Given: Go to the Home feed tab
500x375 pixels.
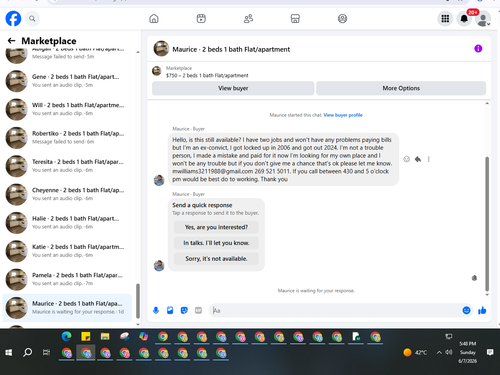Looking at the screenshot, I should point(154,19).
